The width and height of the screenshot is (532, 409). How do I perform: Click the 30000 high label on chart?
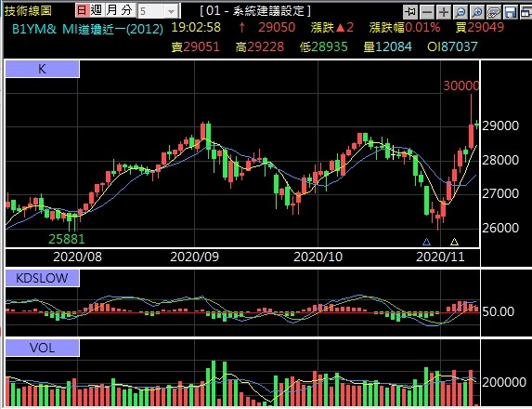click(x=461, y=86)
